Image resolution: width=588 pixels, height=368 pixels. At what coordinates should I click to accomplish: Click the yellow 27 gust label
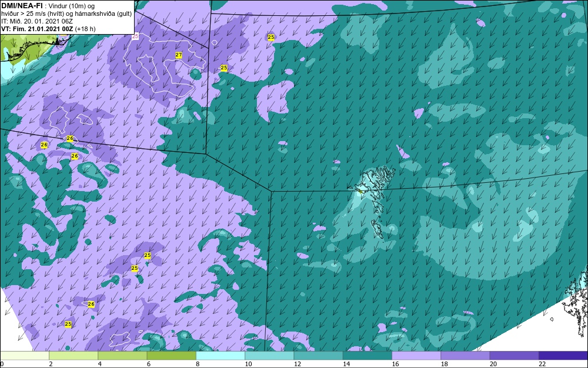(x=179, y=55)
